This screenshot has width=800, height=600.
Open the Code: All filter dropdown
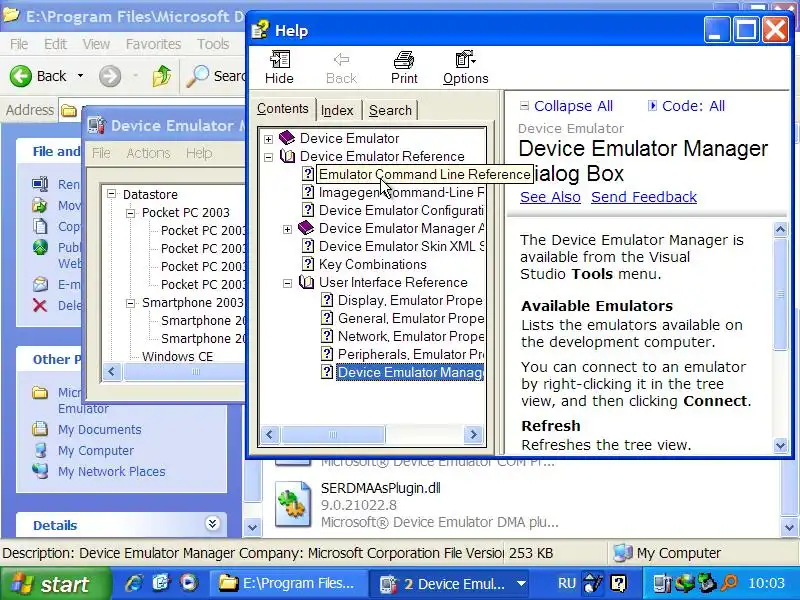686,106
